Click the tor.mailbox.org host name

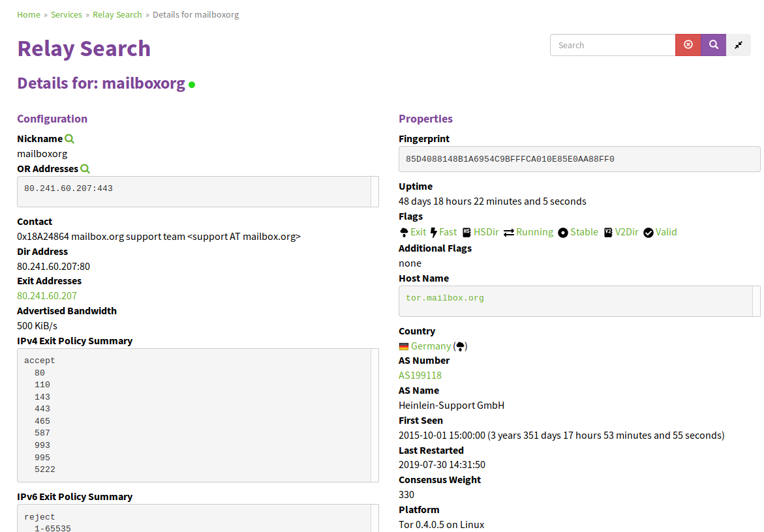[445, 298]
